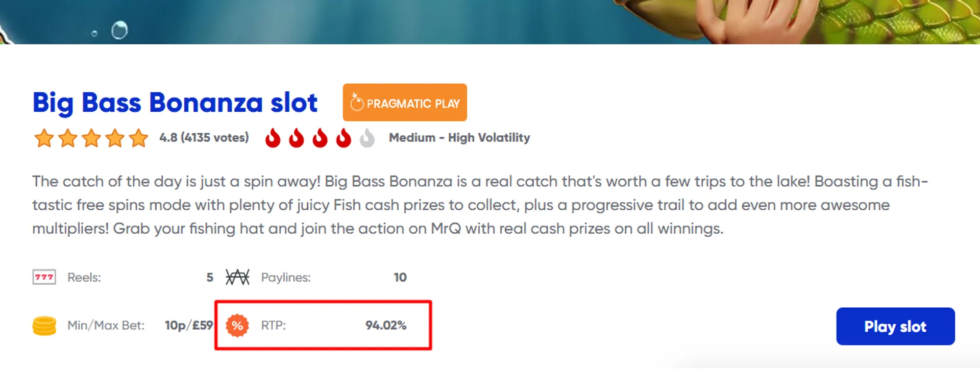This screenshot has width=980, height=370.
Task: Click the Min/Max Bet label
Action: click(106, 326)
